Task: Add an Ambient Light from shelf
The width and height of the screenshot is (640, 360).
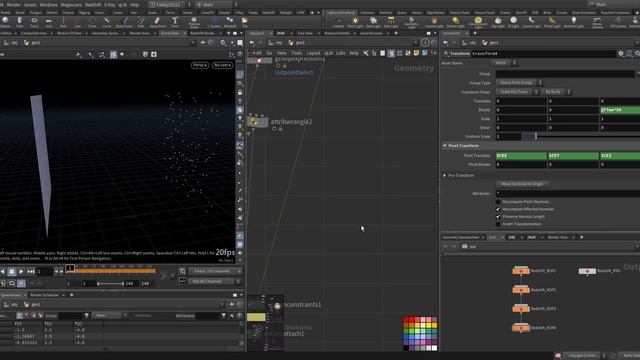Action: coord(573,22)
